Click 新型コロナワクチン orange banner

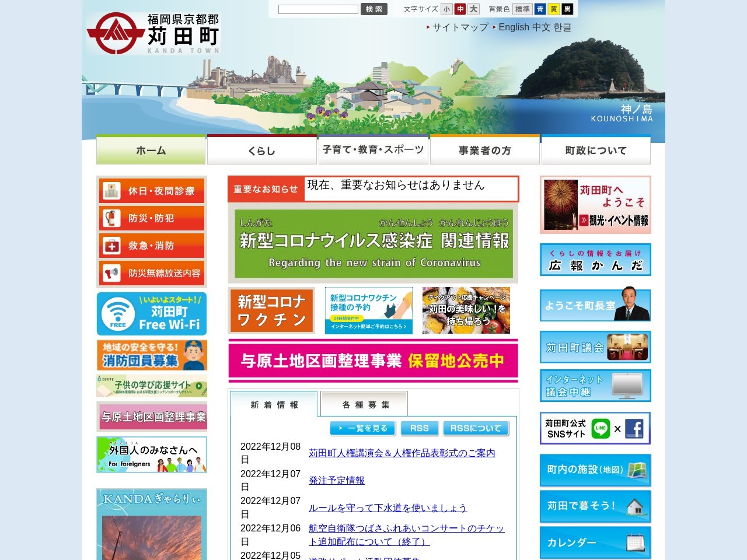[271, 310]
